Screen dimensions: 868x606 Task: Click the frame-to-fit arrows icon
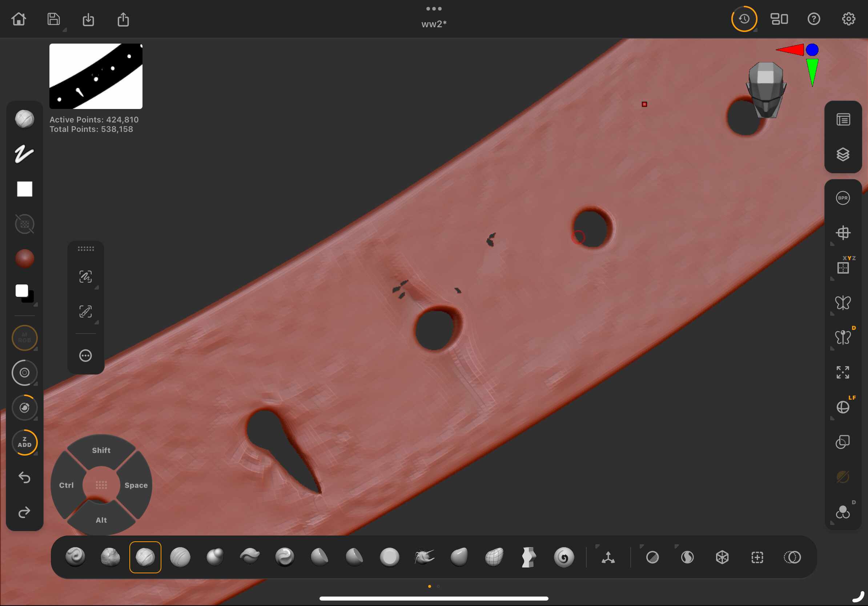(843, 372)
